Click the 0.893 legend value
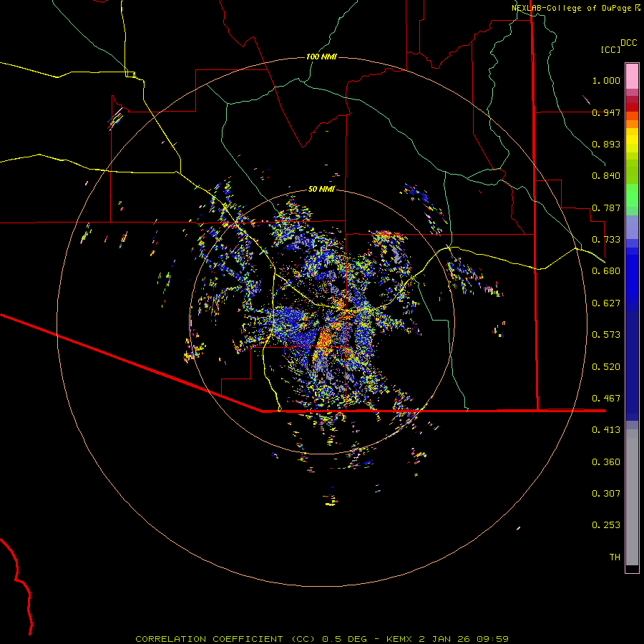 [606, 144]
